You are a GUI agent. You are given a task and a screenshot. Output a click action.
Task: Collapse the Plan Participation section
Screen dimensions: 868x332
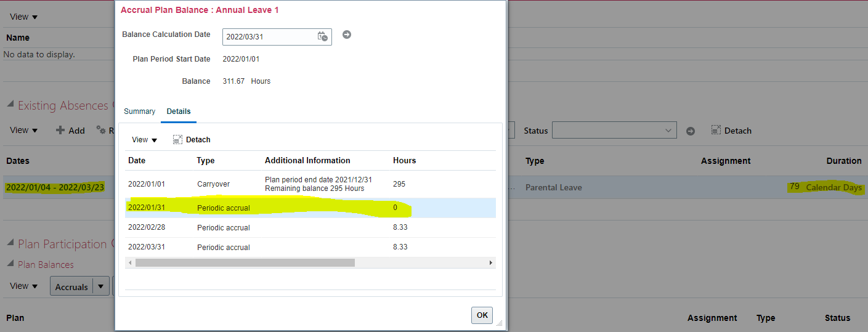[x=10, y=243]
